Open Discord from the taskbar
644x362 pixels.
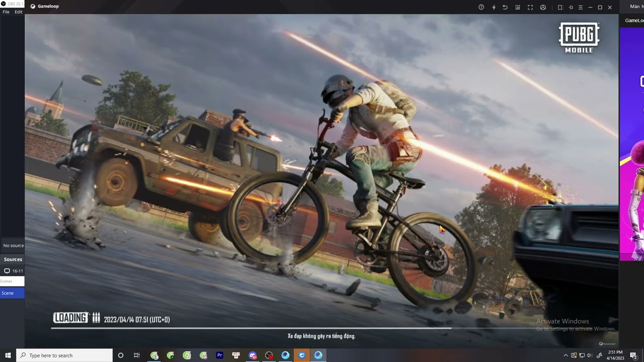pos(253,355)
